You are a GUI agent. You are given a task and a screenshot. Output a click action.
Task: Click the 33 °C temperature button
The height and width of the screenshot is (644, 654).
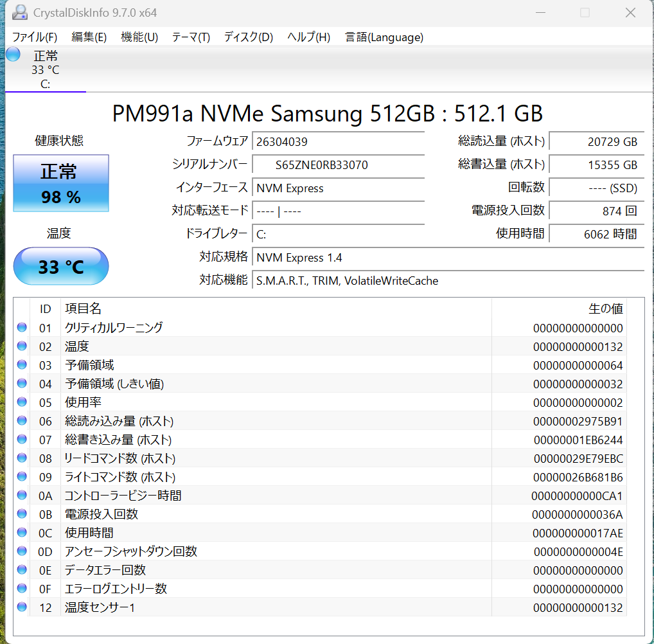pyautogui.click(x=61, y=266)
